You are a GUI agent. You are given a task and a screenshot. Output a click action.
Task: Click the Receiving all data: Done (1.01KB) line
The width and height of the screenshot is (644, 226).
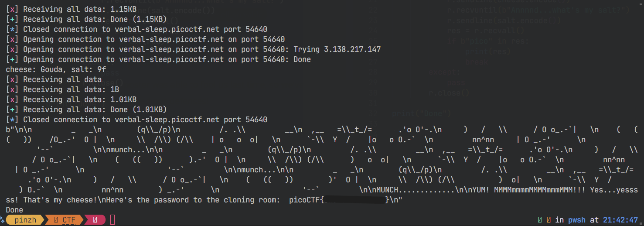point(86,110)
